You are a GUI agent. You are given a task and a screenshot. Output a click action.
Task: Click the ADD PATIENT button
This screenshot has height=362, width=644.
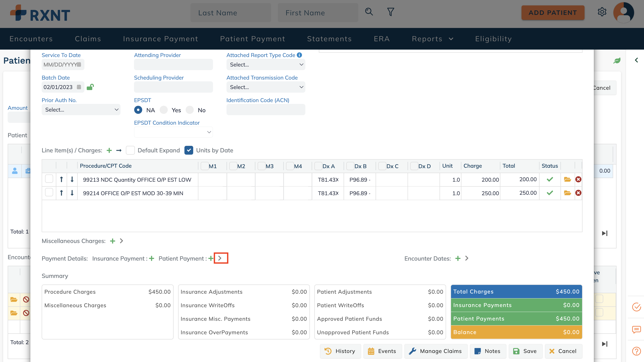pos(553,12)
